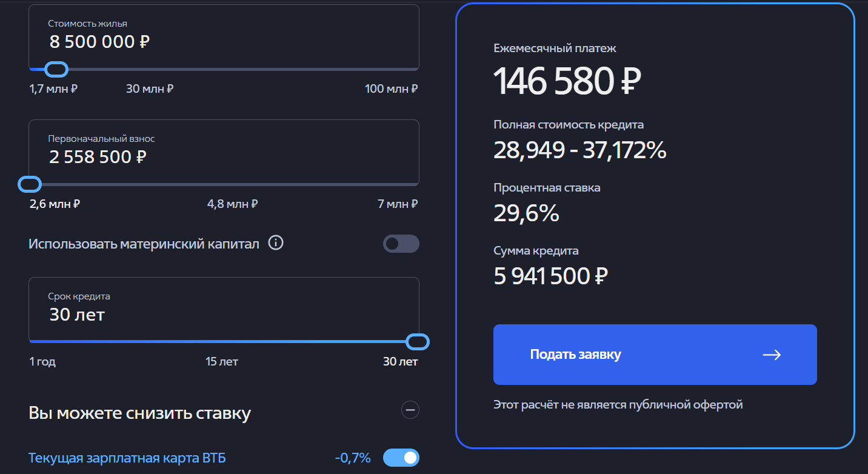Select the 30 млн ₽ price mark

click(150, 88)
